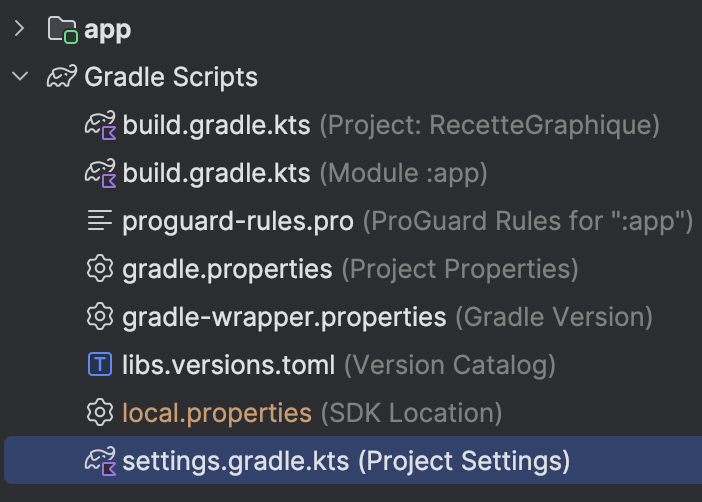Expand the app module chevron
Image resolution: width=702 pixels, height=502 pixels.
(x=20, y=29)
